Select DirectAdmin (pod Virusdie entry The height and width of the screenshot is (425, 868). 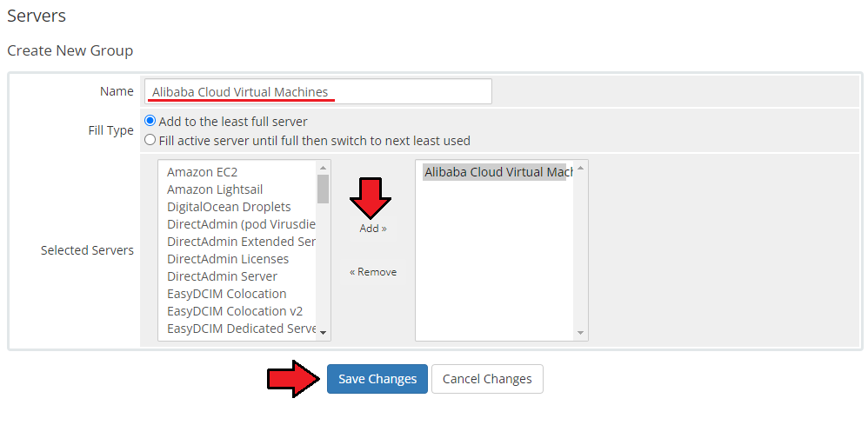(241, 224)
